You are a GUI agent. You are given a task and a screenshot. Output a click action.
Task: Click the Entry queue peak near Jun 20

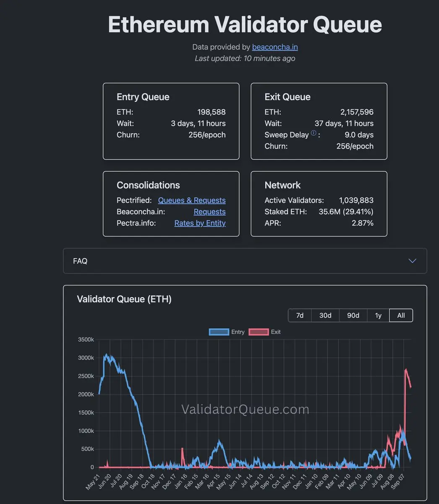[106, 355]
